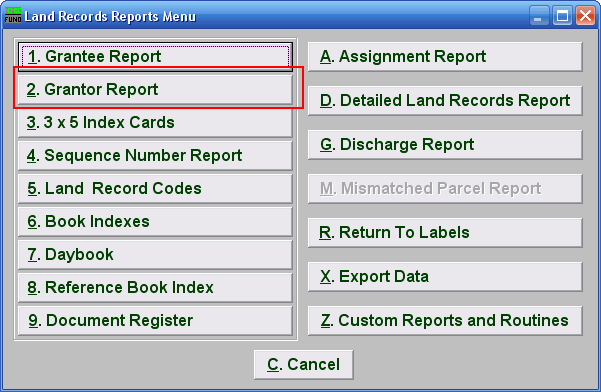Screen dimensions: 601x392
Task: Cancel the Land Records Reports Menu
Action: click(304, 364)
